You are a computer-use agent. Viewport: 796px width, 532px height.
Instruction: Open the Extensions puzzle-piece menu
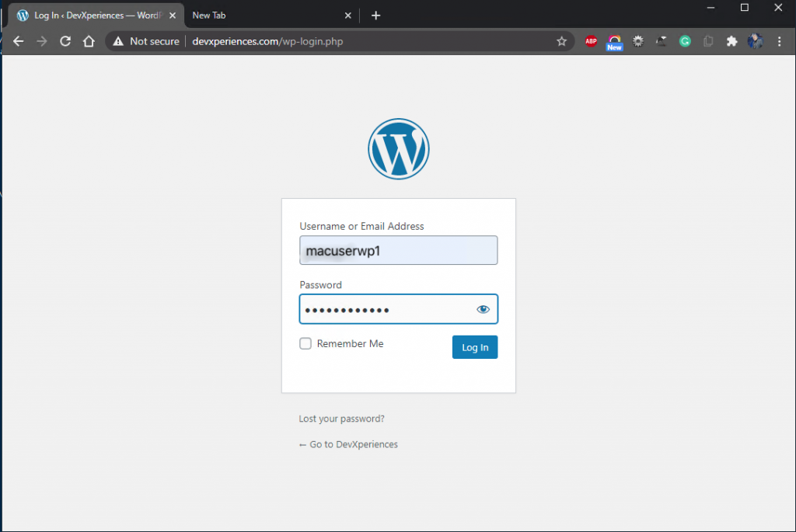(731, 41)
